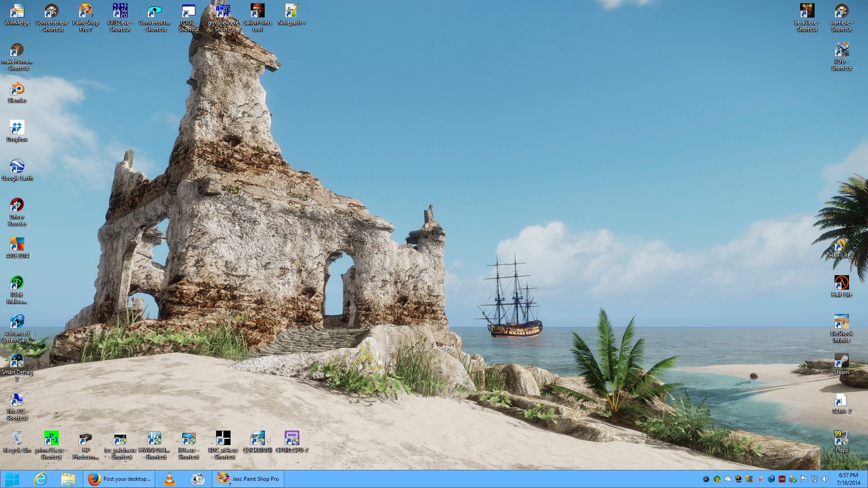Click the Safely Remove Hardware tray icon
Image resolution: width=868 pixels, height=488 pixels.
(793, 479)
